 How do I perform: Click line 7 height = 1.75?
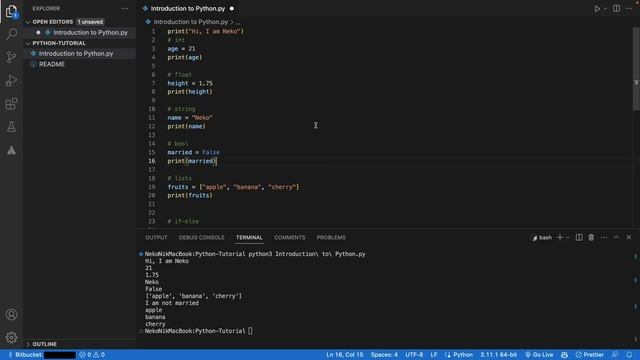click(190, 83)
